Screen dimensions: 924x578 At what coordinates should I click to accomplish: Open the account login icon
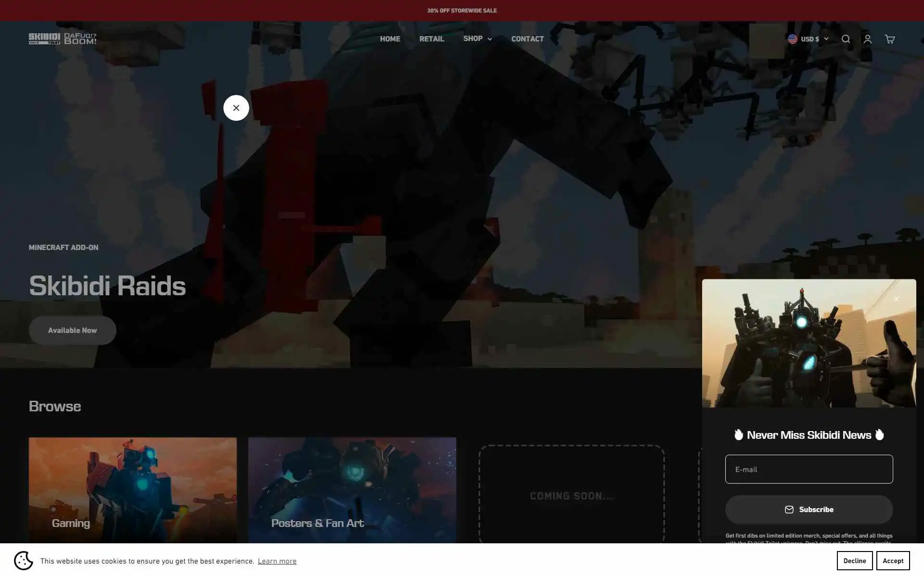click(867, 39)
